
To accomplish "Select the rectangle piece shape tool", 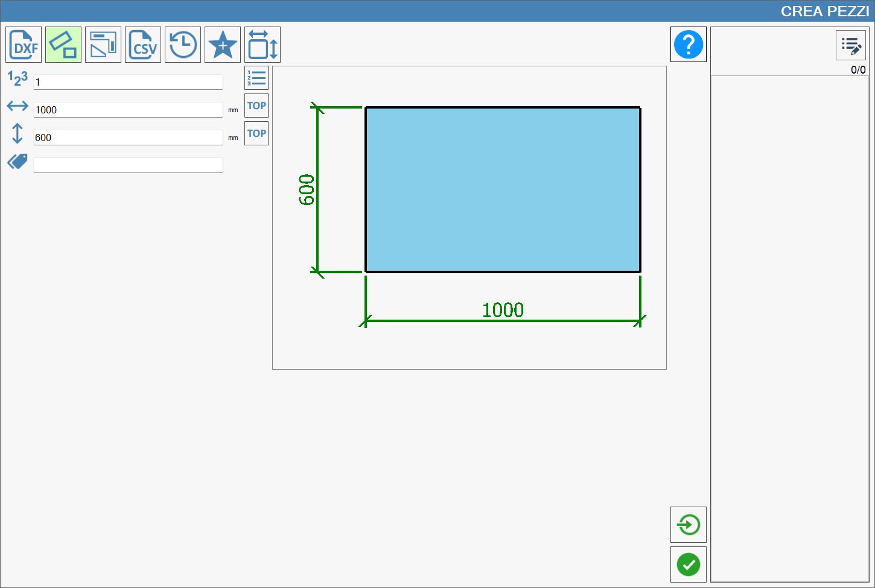I will [x=63, y=45].
